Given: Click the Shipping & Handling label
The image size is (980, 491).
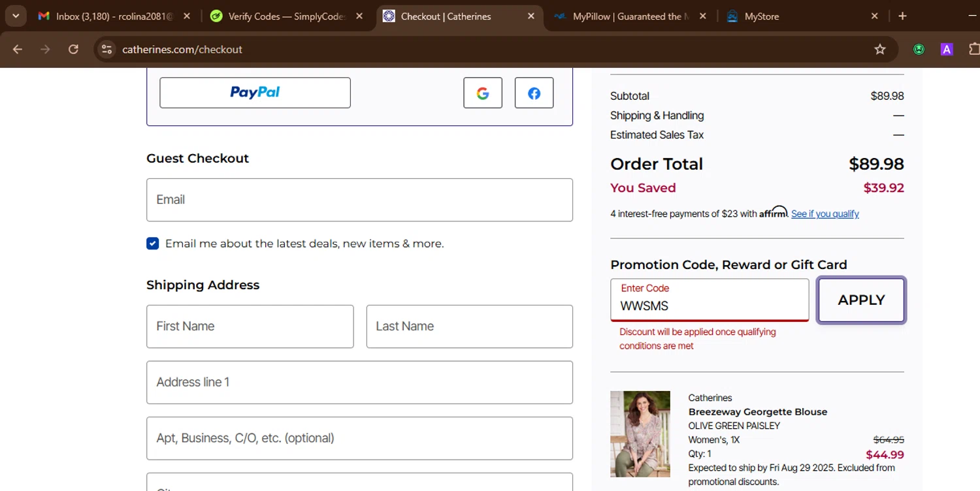Looking at the screenshot, I should [657, 116].
